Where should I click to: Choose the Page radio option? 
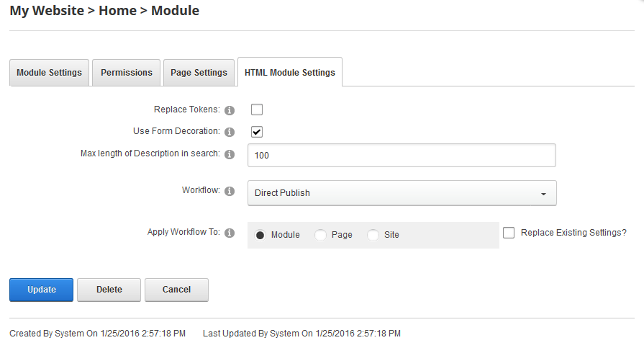pos(321,235)
